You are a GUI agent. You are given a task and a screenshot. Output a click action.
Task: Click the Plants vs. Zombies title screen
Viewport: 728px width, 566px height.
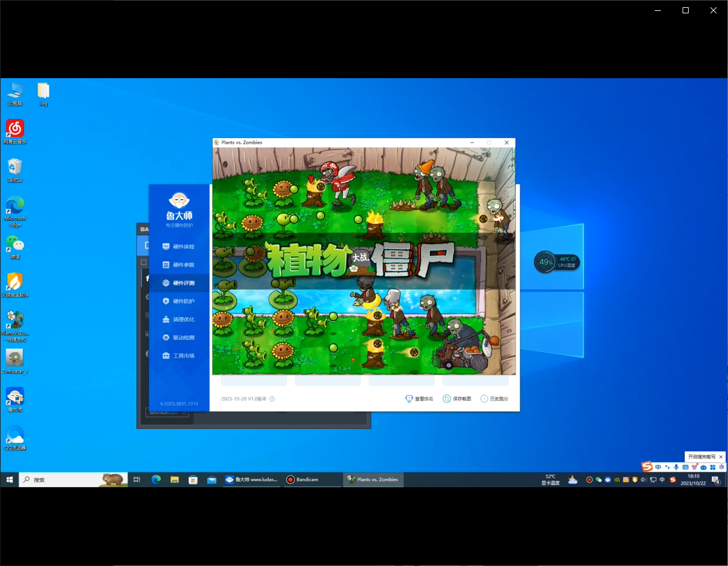tap(363, 261)
